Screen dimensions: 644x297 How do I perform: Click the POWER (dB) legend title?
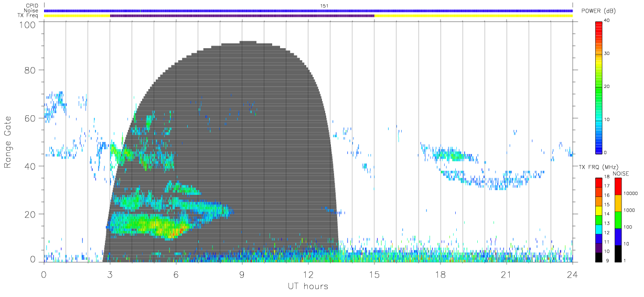click(599, 11)
